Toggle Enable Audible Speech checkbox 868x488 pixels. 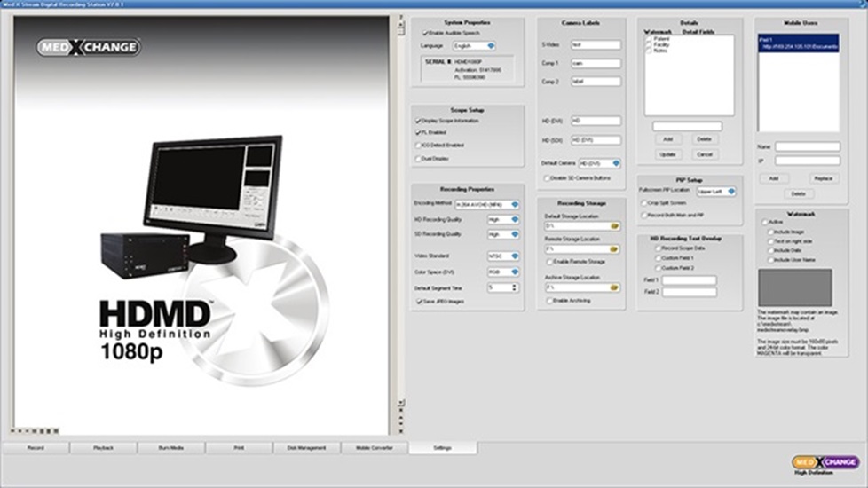425,33
